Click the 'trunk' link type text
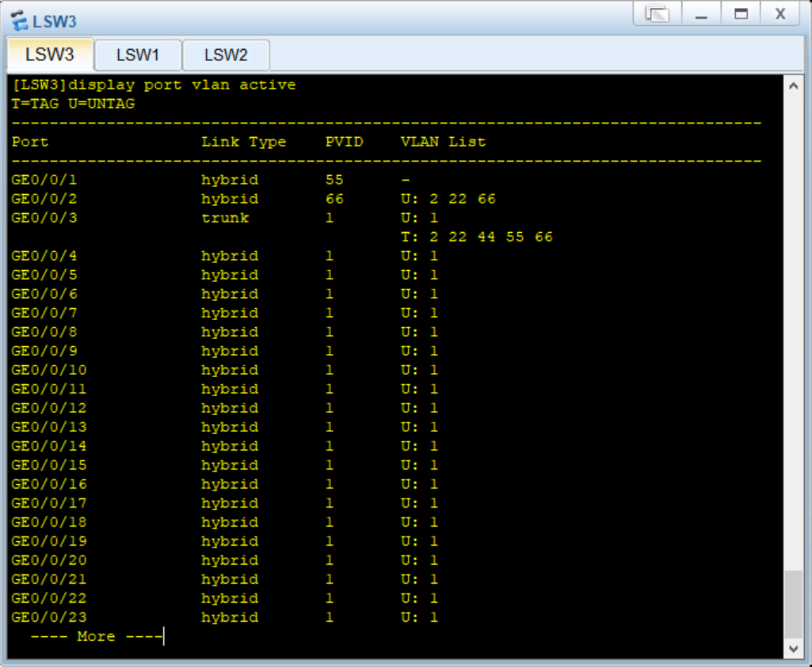 pyautogui.click(x=225, y=218)
